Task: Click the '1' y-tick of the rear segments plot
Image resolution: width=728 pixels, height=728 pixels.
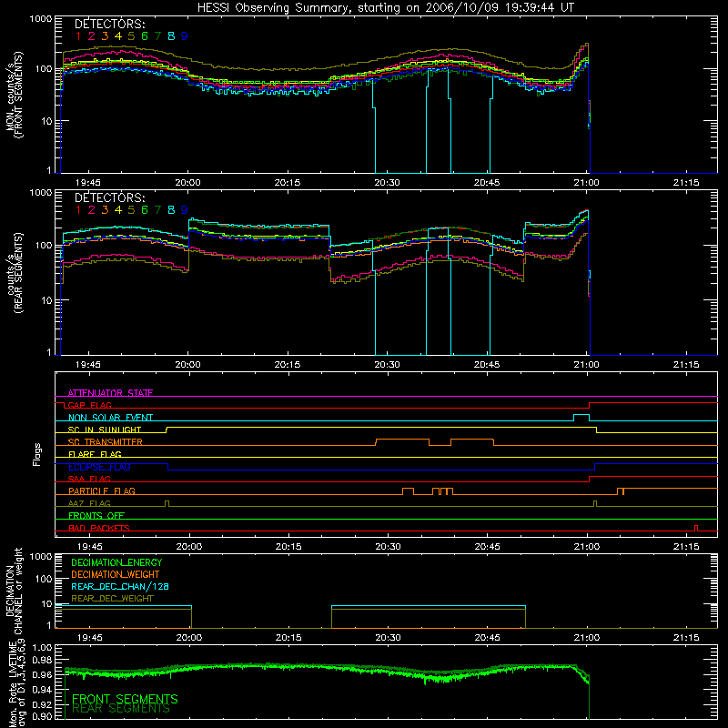Action: tap(49, 352)
